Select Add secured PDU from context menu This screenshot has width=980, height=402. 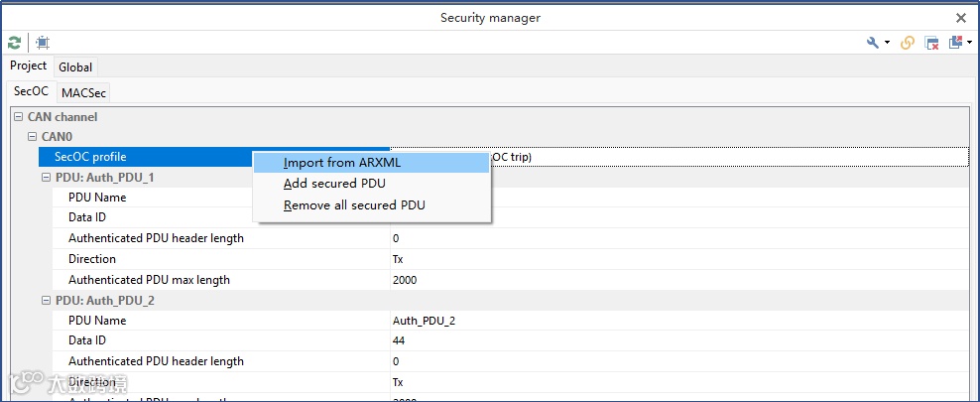tap(334, 184)
